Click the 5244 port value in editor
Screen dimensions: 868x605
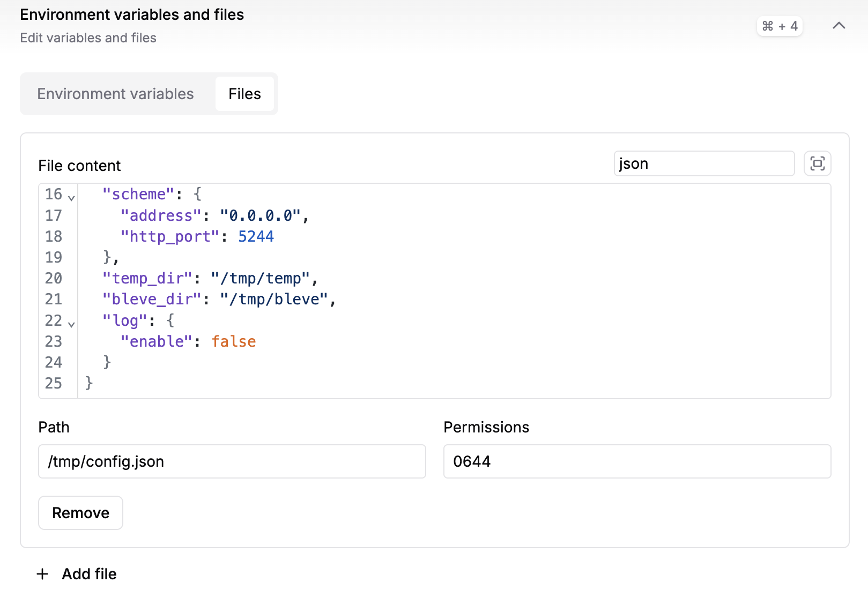[x=256, y=236]
